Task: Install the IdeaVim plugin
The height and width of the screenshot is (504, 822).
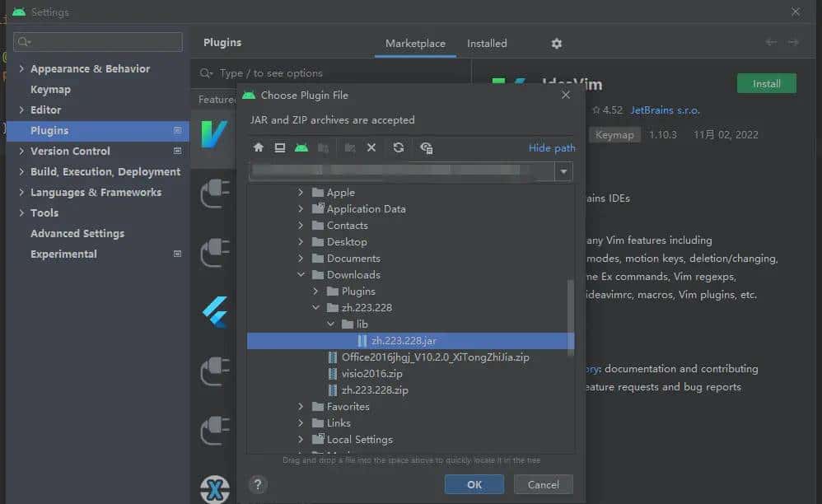Action: coord(766,83)
